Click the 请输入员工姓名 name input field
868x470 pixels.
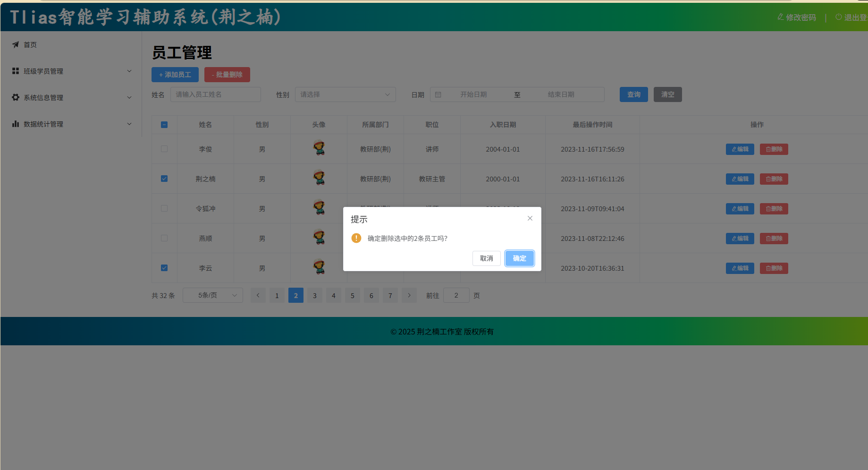coord(215,94)
